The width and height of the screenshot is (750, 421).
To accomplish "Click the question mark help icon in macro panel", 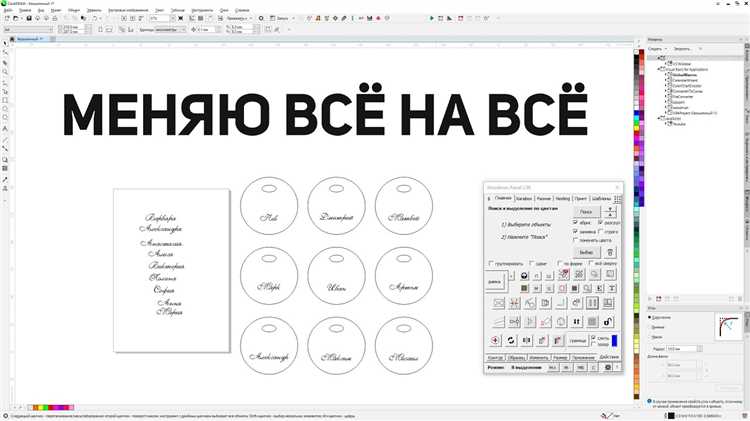I will pos(617,367).
